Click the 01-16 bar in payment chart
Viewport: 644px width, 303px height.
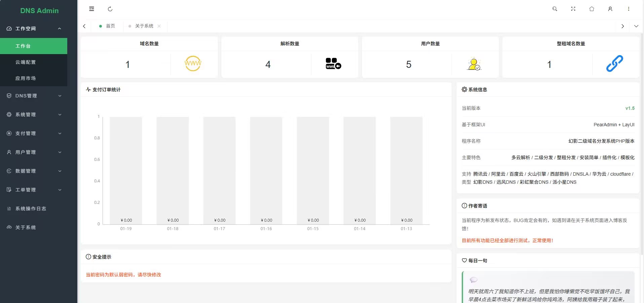click(266, 170)
